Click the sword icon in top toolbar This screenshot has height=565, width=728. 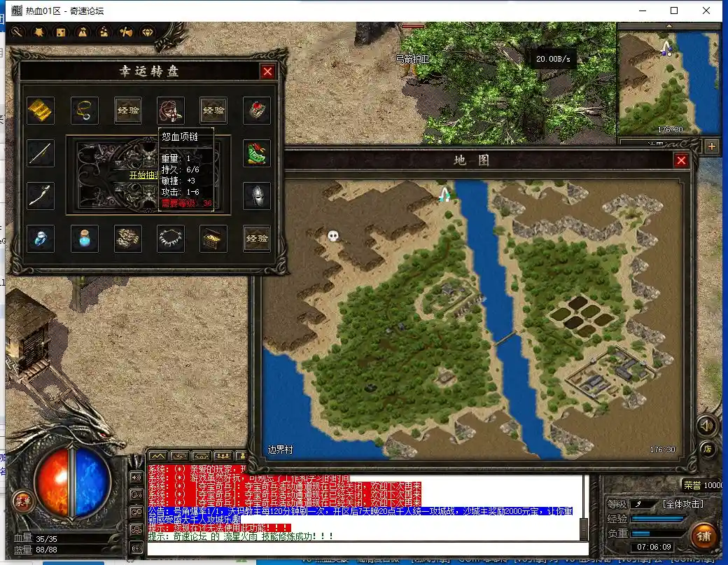tap(17, 32)
